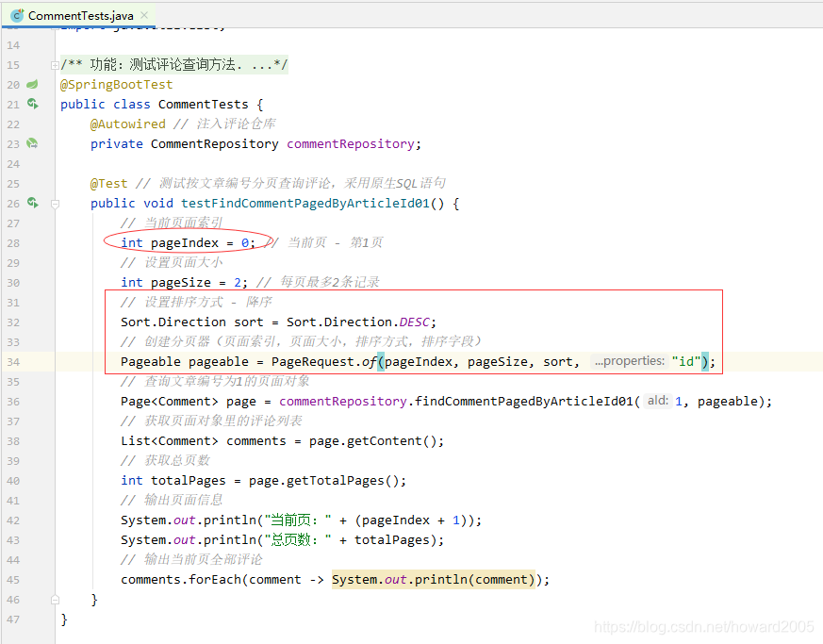This screenshot has height=644, width=823.
Task: Click the DESC constant on line 32
Action: coord(415,322)
